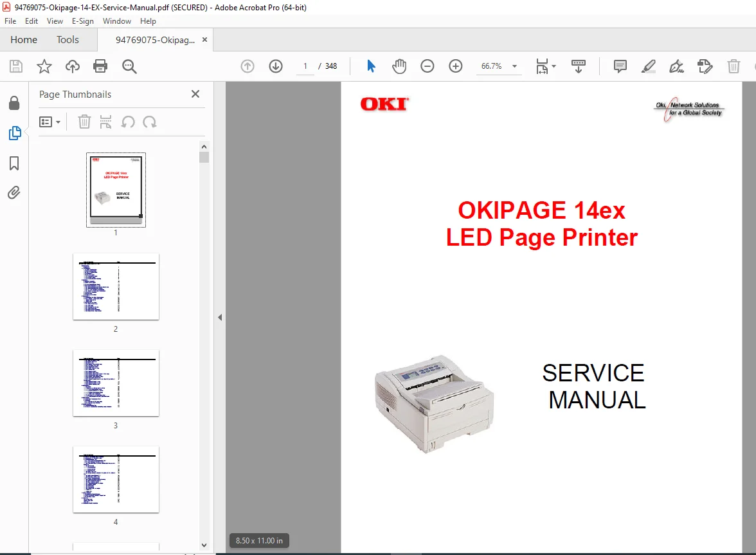Open the Help menu
This screenshot has height=555, width=756.
[148, 21]
